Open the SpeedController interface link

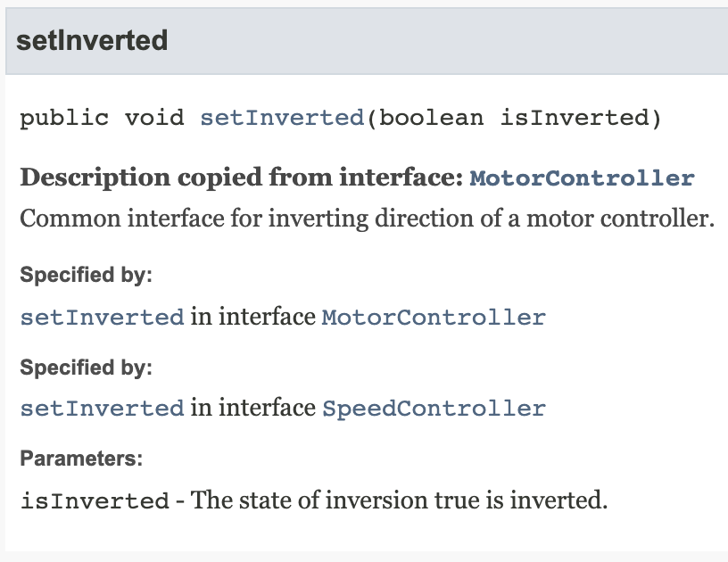(x=434, y=409)
